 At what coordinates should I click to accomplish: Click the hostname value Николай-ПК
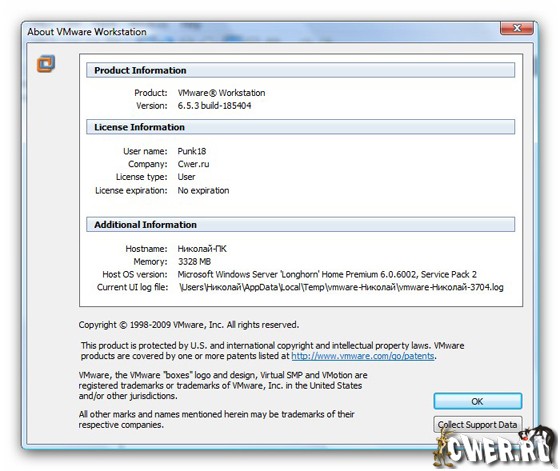(202, 249)
